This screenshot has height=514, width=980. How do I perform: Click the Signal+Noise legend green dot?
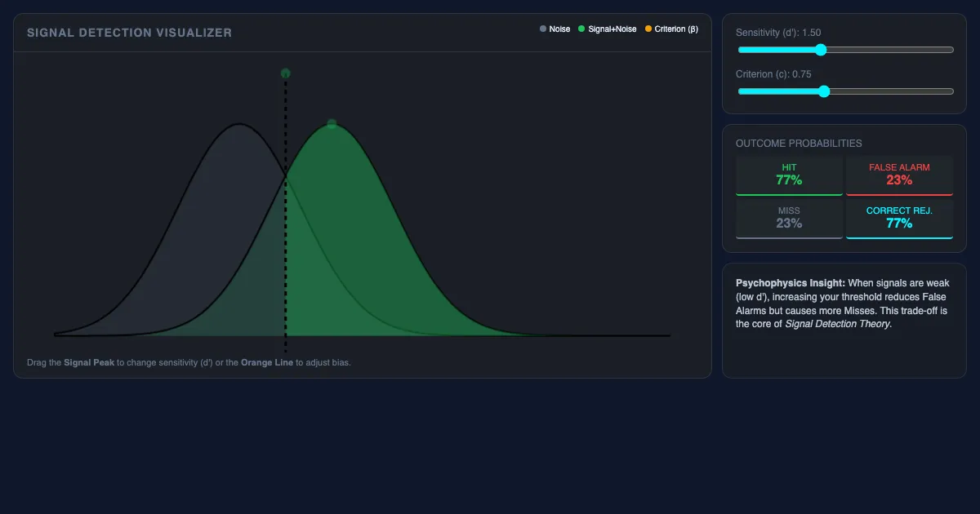[x=581, y=29]
